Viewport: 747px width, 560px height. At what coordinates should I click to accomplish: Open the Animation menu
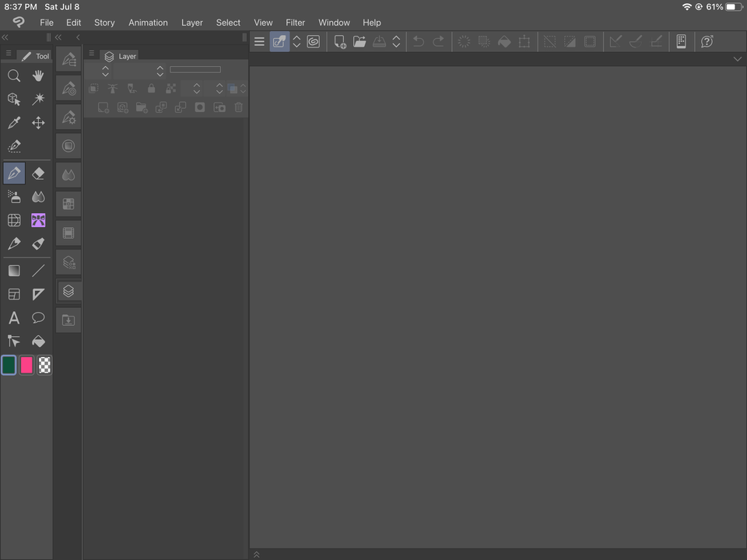pyautogui.click(x=148, y=23)
